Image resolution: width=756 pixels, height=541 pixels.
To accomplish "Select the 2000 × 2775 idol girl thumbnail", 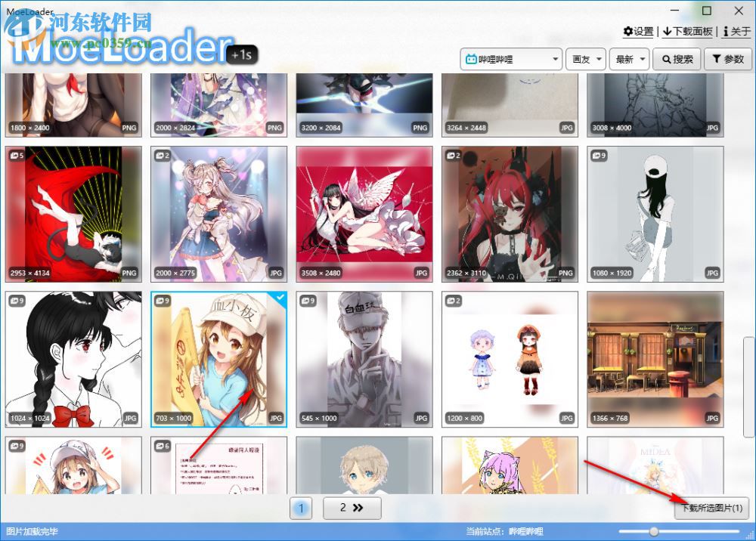I will pos(219,215).
